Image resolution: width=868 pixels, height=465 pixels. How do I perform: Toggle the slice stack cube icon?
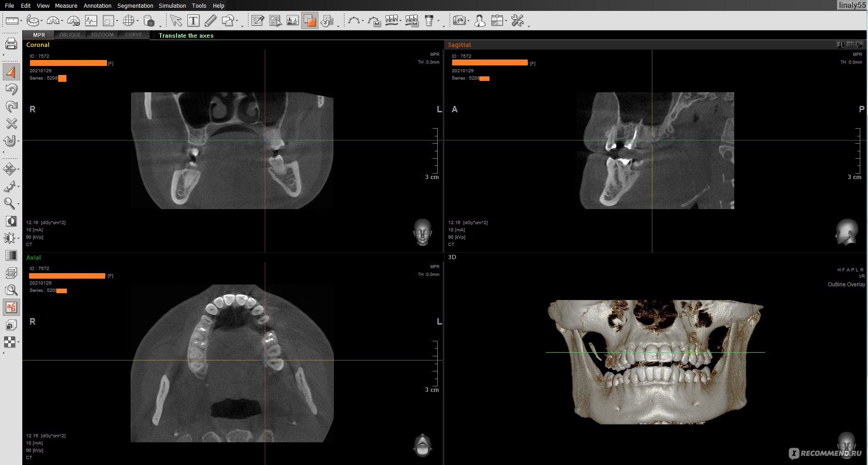tap(11, 273)
